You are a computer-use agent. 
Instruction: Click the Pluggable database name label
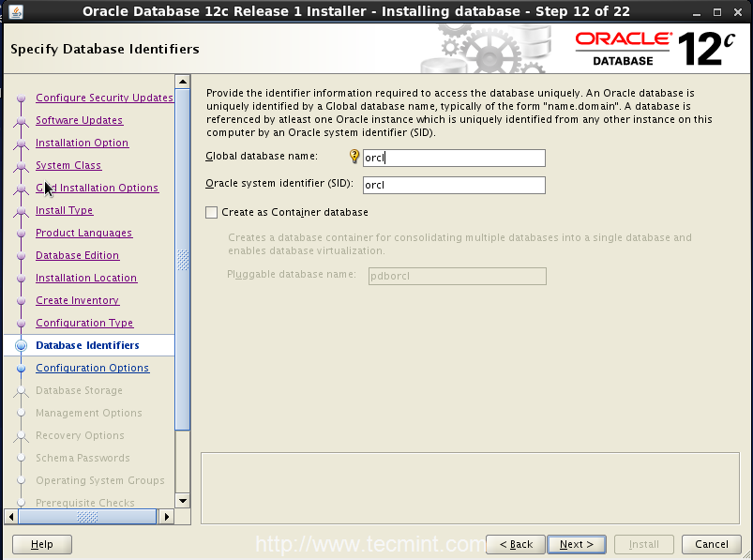coord(292,275)
